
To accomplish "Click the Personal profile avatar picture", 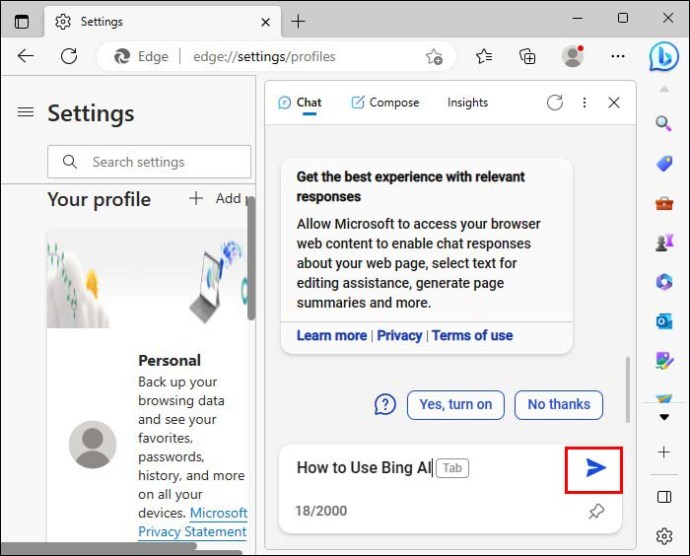I will point(92,444).
